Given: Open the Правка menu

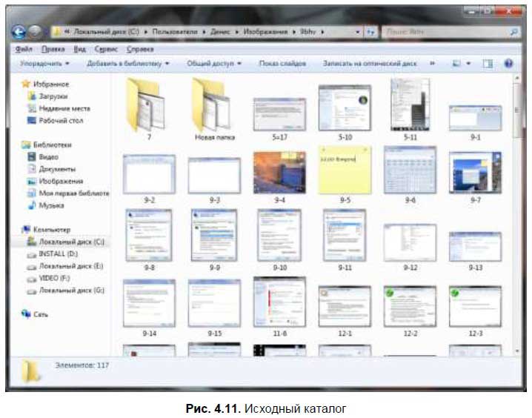Looking at the screenshot, I should click(x=53, y=49).
